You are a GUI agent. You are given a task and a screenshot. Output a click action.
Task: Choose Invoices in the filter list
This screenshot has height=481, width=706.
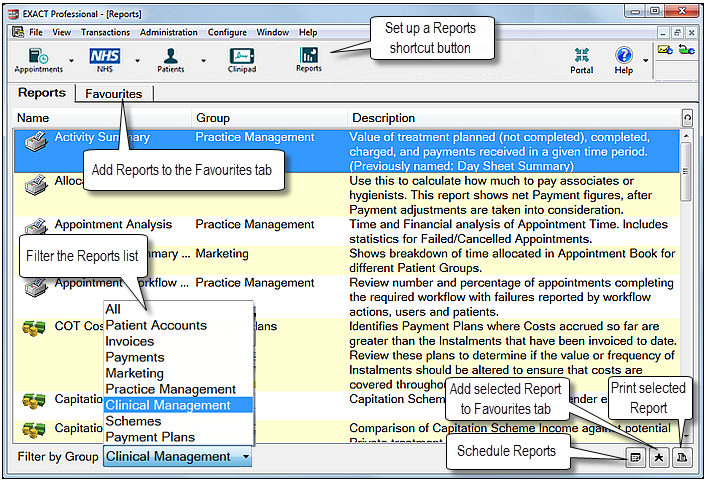[178, 341]
